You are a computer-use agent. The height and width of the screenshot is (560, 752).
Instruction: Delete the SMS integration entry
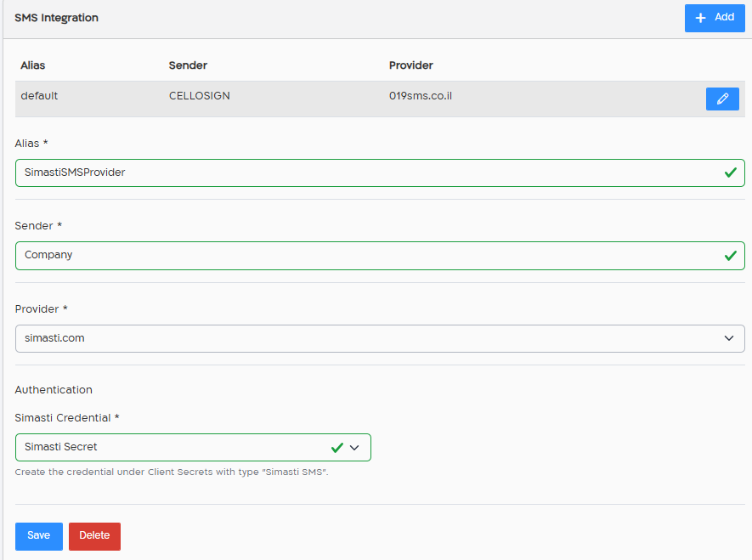94,536
